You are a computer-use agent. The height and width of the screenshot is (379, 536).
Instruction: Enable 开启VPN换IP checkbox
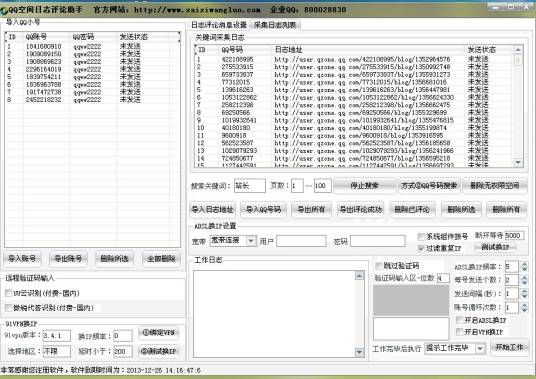click(460, 332)
